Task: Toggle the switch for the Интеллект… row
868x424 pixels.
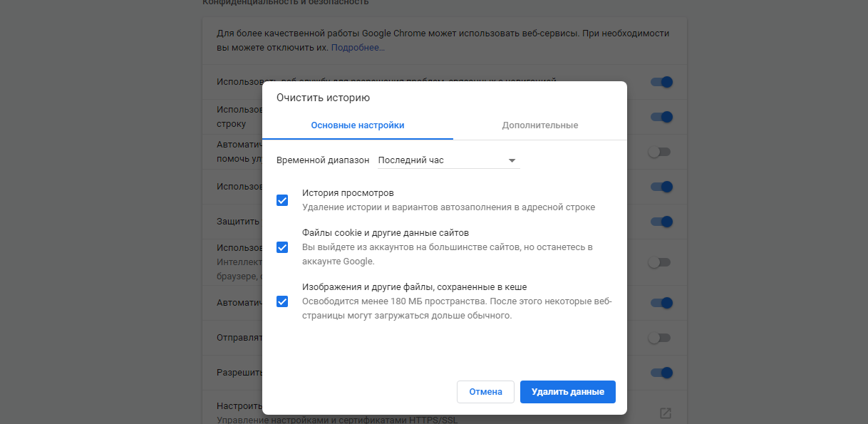Action: click(x=659, y=262)
